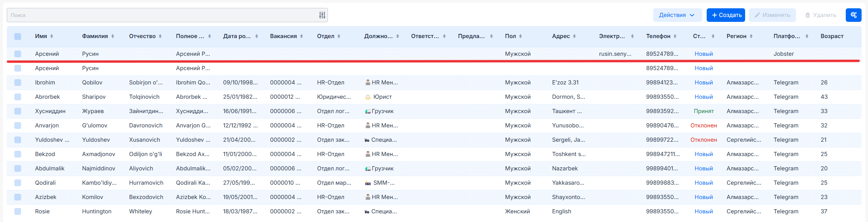The image size is (868, 222).
Task: Check the box for Ibrohim Qobilov row
Action: (18, 83)
